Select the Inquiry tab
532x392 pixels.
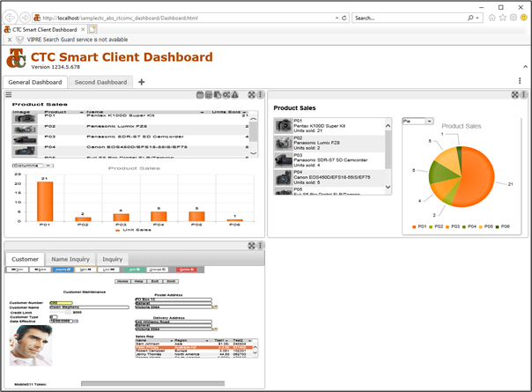tap(113, 259)
